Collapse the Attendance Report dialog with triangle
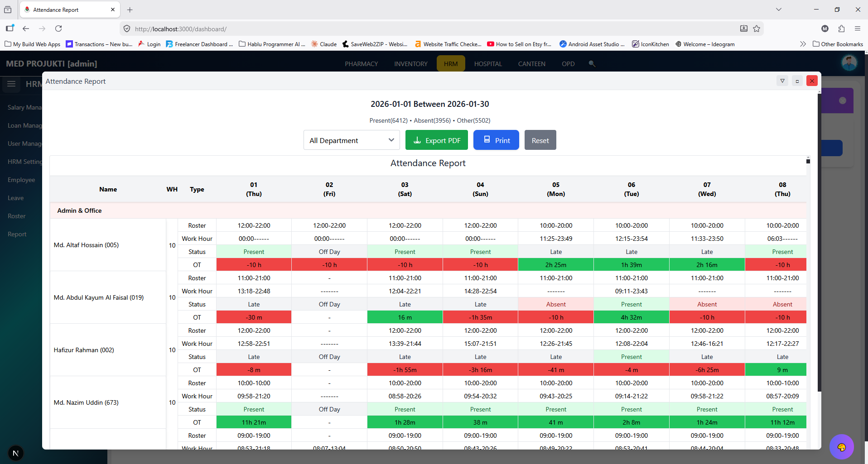The width and height of the screenshot is (868, 464). (x=782, y=81)
